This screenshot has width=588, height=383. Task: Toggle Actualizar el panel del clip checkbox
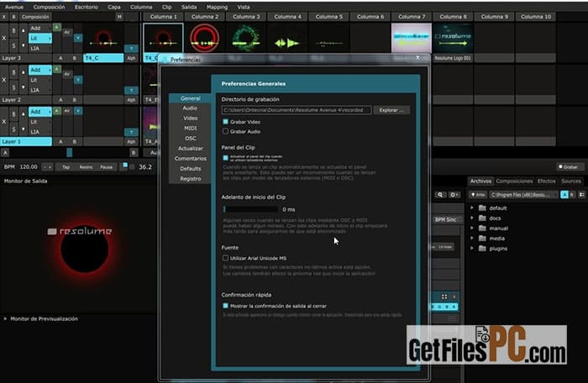pyautogui.click(x=225, y=158)
